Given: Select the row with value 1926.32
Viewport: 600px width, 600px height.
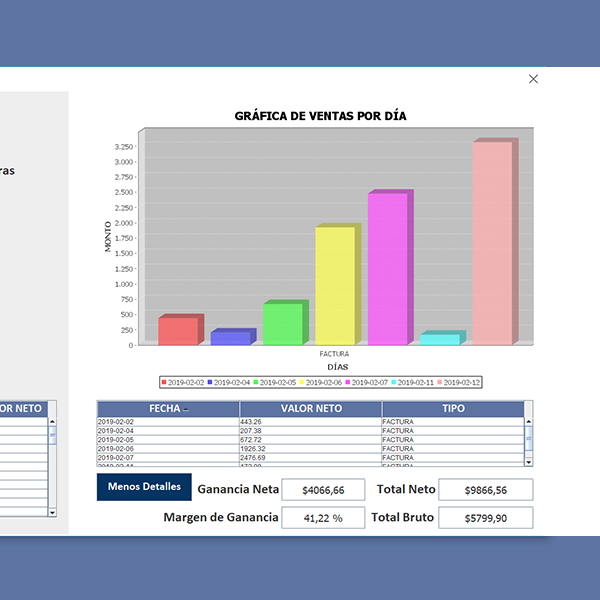Looking at the screenshot, I should click(x=310, y=449).
